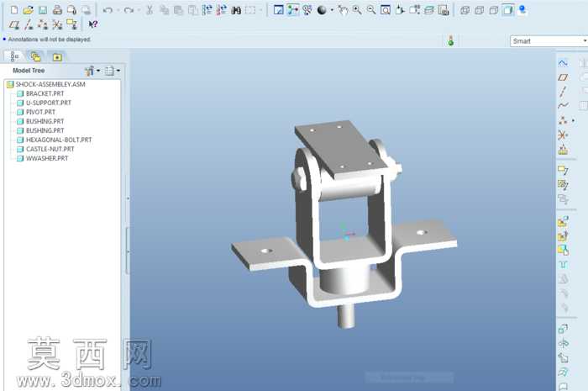
Task: Click the Mirror tool in right toolbar
Action: (x=564, y=343)
